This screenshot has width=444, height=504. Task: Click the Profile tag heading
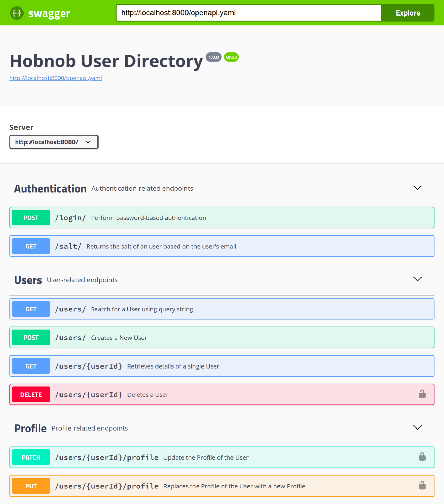coord(31,428)
